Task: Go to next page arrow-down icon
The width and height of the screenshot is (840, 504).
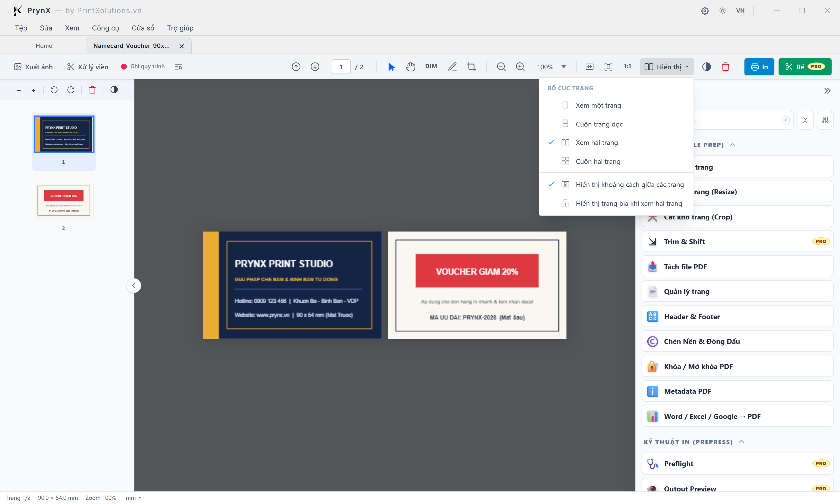Action: [315, 67]
